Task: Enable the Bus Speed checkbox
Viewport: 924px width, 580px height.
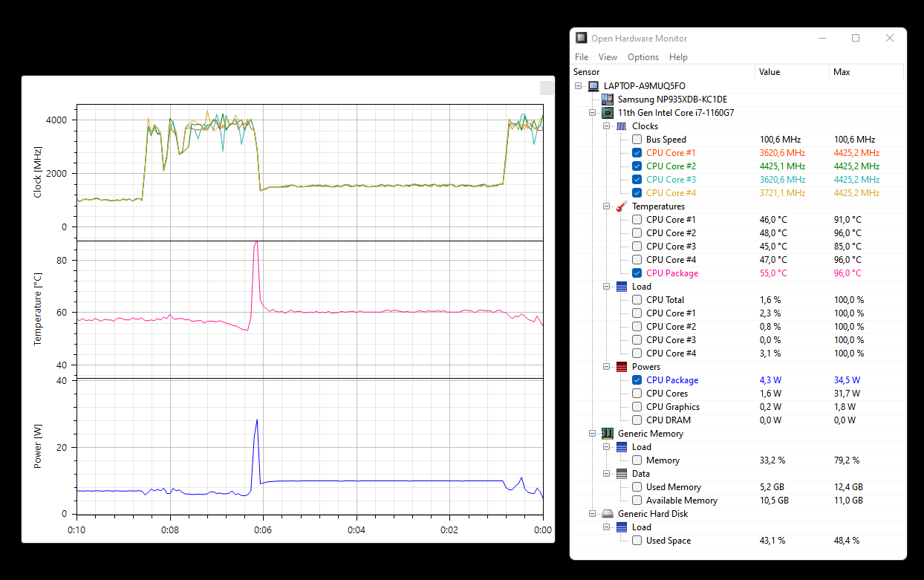Action: pyautogui.click(x=637, y=140)
